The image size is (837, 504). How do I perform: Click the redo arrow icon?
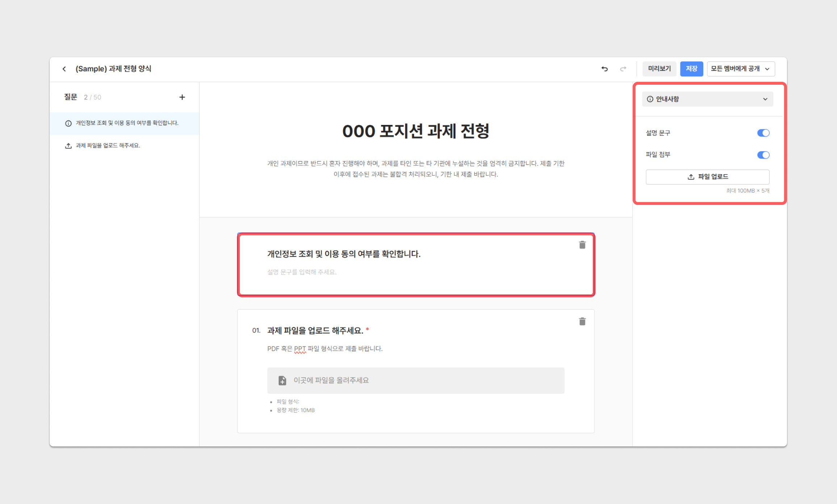pos(623,69)
